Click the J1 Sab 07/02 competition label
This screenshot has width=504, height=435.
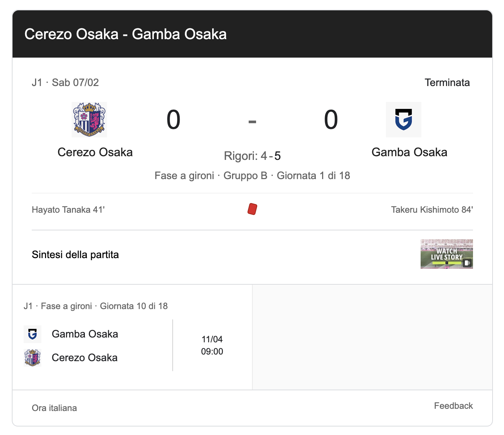[x=65, y=82]
